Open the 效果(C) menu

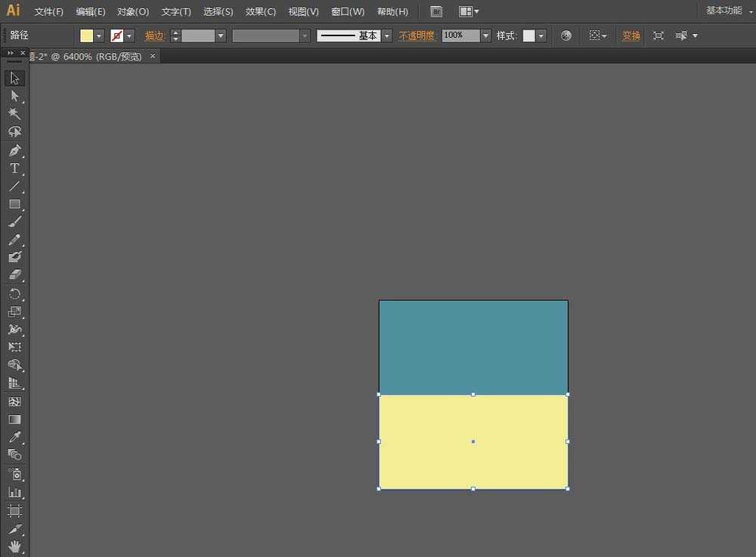[261, 12]
